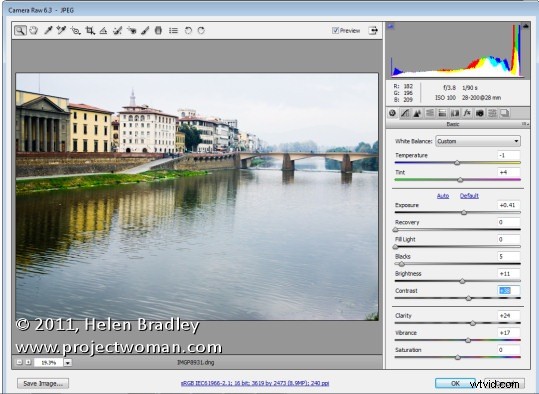Pick the Adjustment Brush tool
This screenshot has width=539, height=394.
[145, 31]
